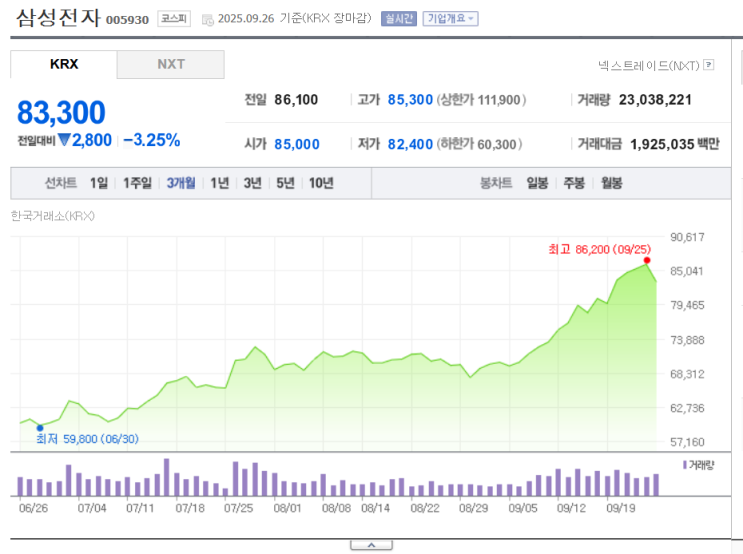
Task: Click the down-triangle icon beside 2,800
Action: 64,140
